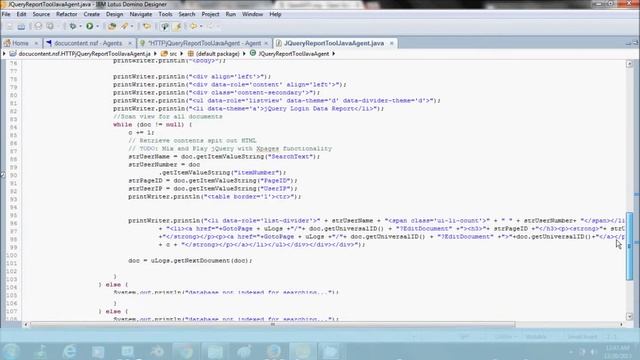Click the Windows Start button
Image resolution: width=640 pixels, height=360 pixels.
click(11, 351)
